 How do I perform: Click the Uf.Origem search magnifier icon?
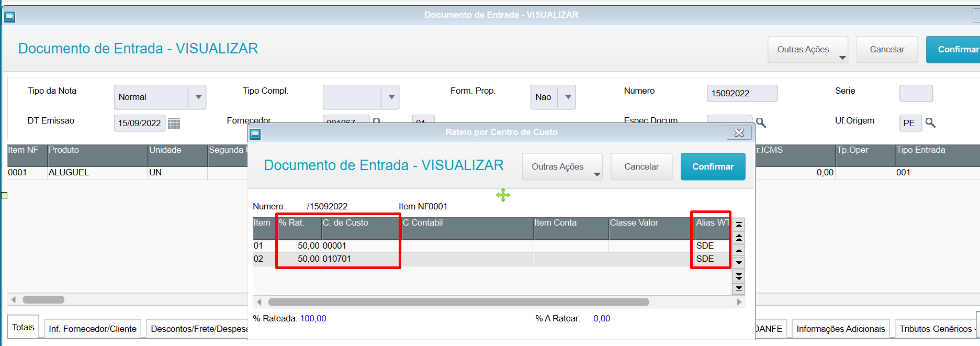coord(930,122)
